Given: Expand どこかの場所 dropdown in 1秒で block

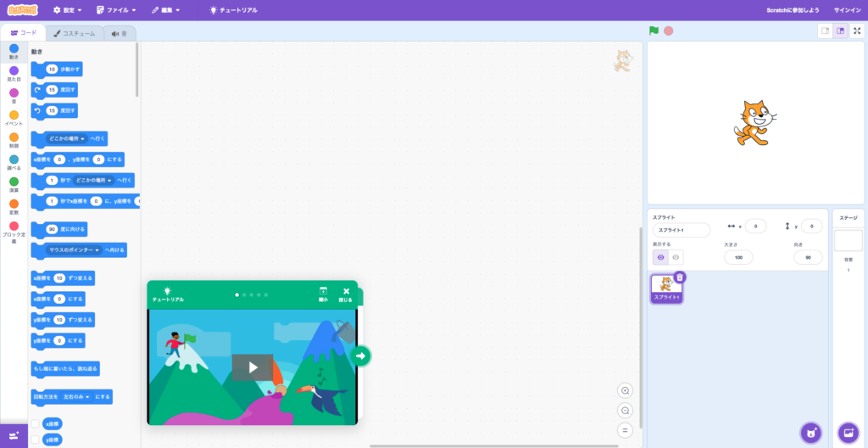Looking at the screenshot, I should pos(94,181).
